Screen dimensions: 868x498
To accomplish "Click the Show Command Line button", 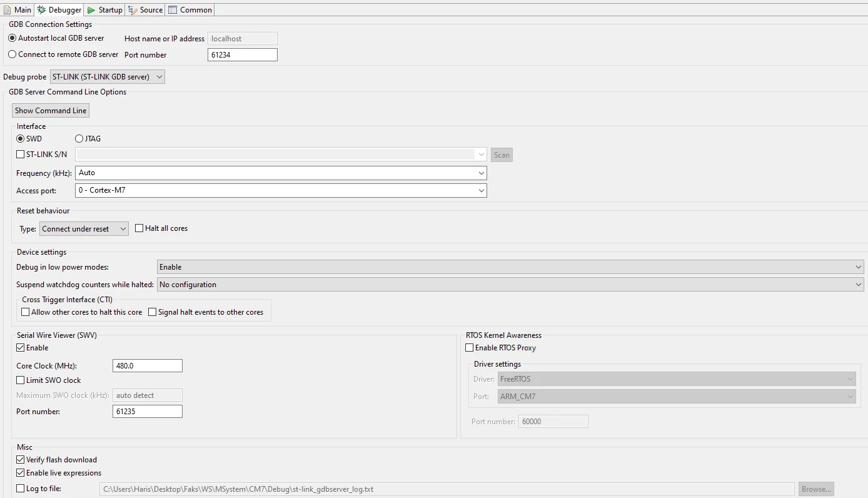I will (x=51, y=111).
